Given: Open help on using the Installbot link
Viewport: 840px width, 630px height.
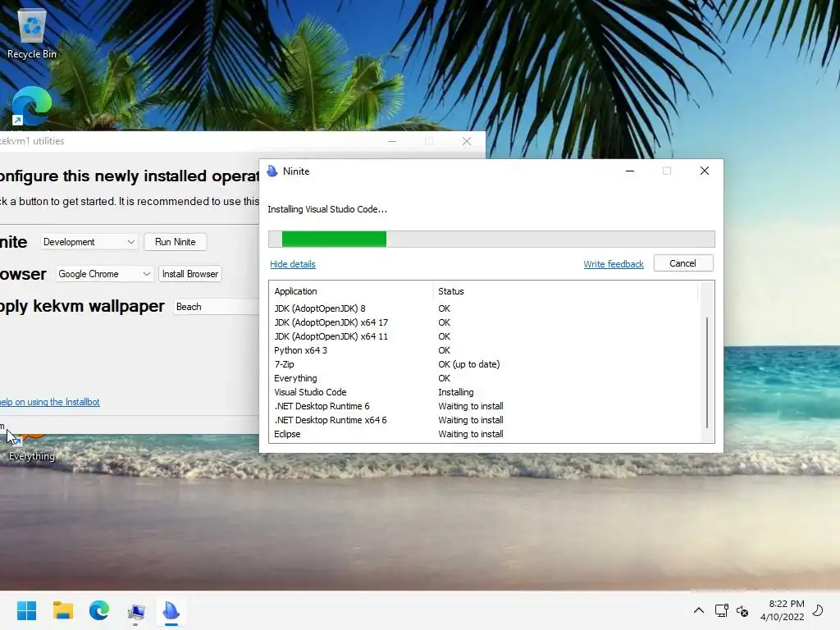Looking at the screenshot, I should pos(49,402).
